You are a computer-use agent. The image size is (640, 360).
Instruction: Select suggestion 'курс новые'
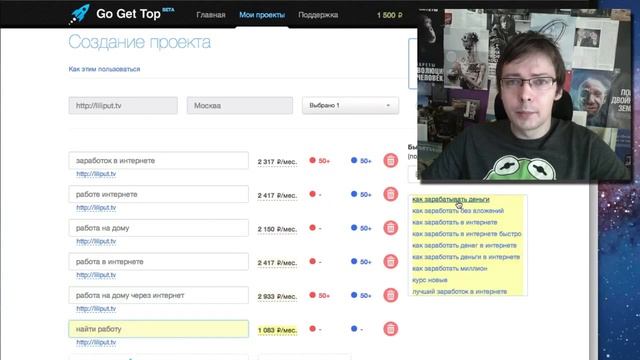point(430,280)
